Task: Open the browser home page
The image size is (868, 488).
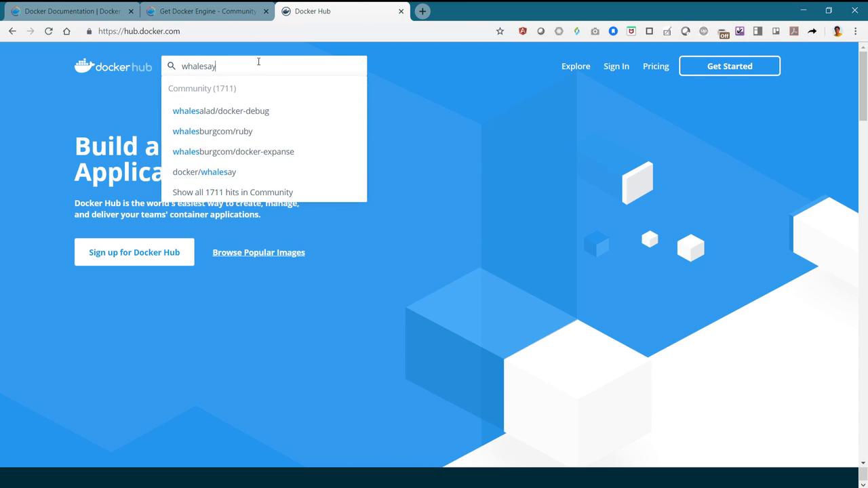Action: (x=66, y=31)
